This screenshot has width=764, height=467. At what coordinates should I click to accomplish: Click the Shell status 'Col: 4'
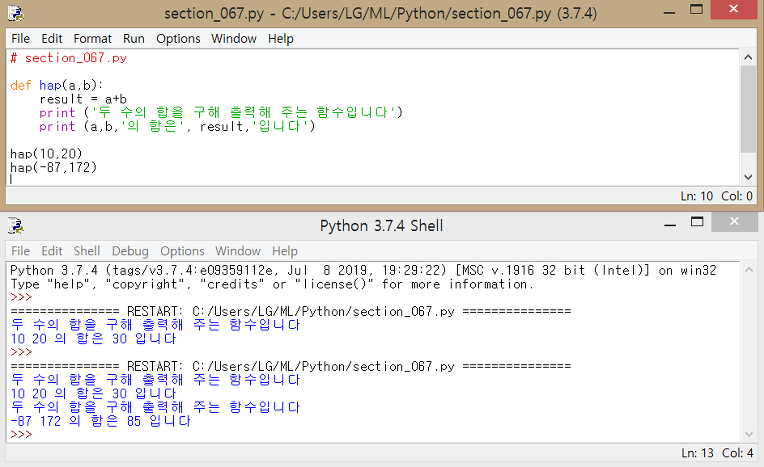click(737, 453)
